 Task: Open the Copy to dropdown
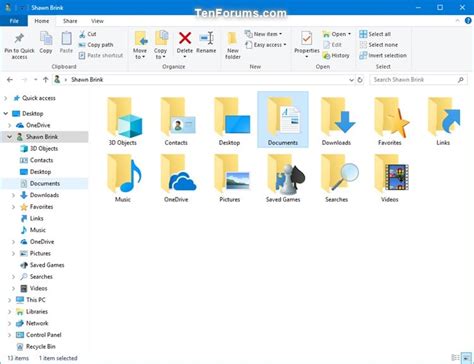[160, 54]
